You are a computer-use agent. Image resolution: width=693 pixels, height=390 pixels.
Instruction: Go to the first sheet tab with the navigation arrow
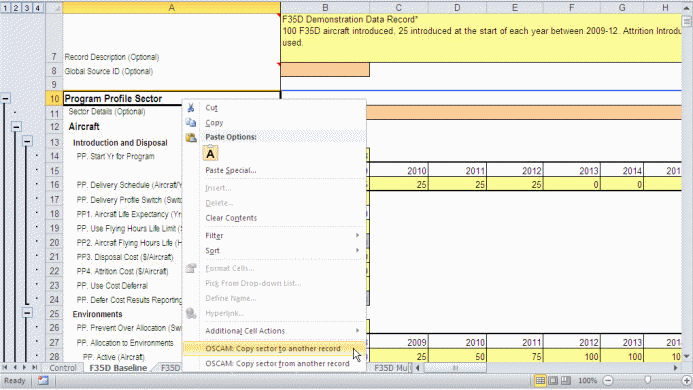(5, 367)
